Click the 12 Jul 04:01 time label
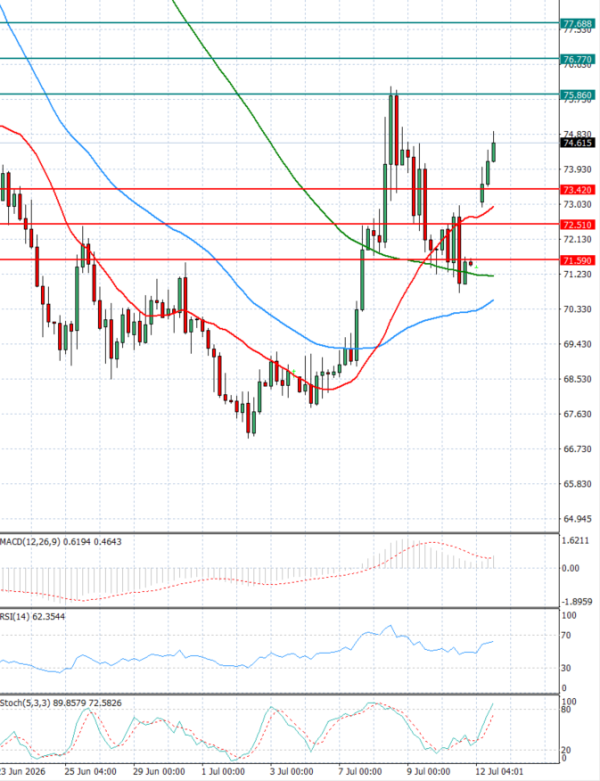 499,772
